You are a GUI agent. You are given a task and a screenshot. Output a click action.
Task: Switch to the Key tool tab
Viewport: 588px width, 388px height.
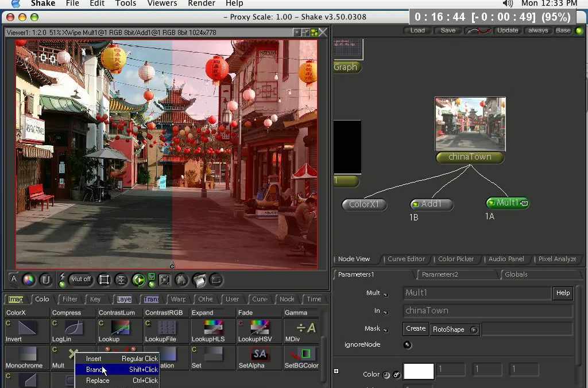click(95, 299)
